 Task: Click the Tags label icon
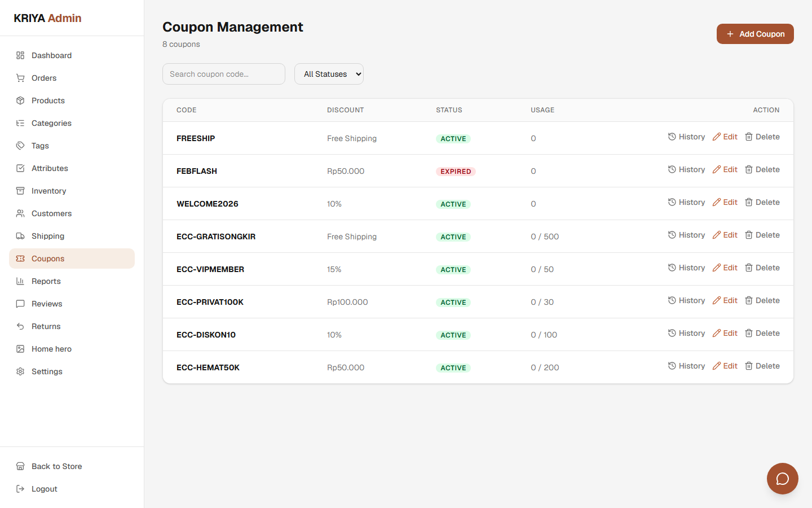coord(20,146)
